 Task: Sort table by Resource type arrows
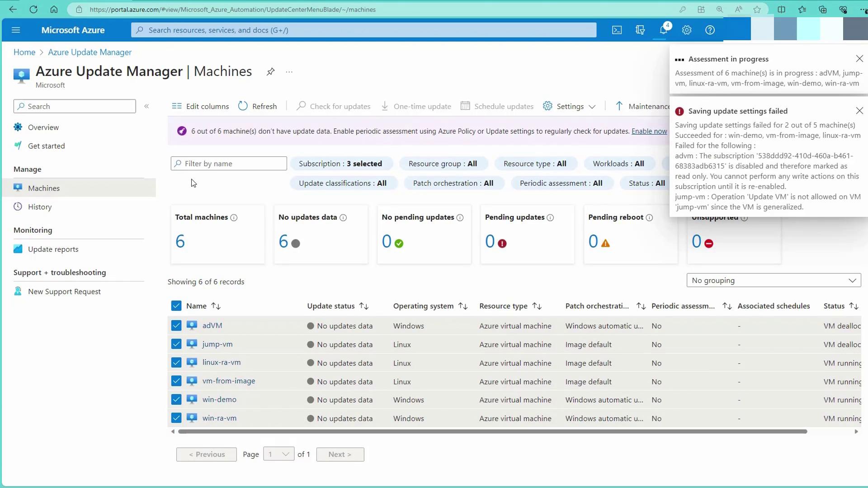click(537, 306)
